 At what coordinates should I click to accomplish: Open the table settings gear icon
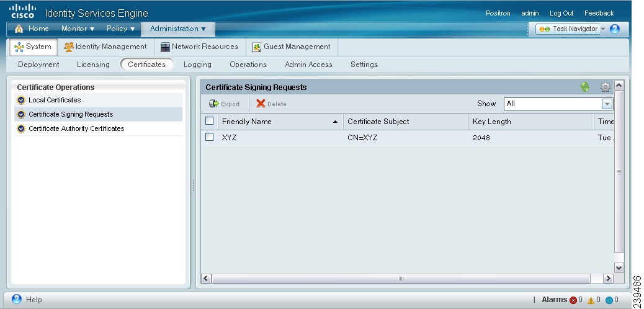605,87
